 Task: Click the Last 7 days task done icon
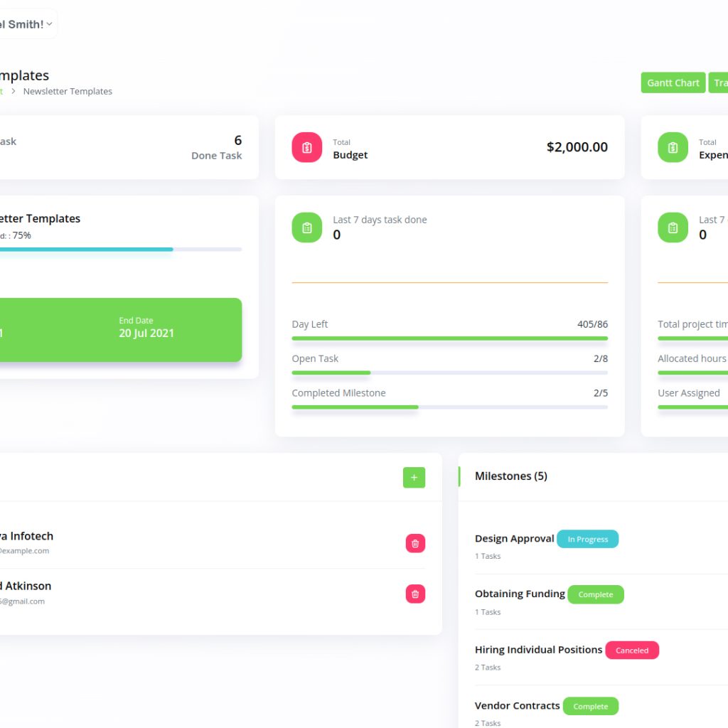coord(306,227)
